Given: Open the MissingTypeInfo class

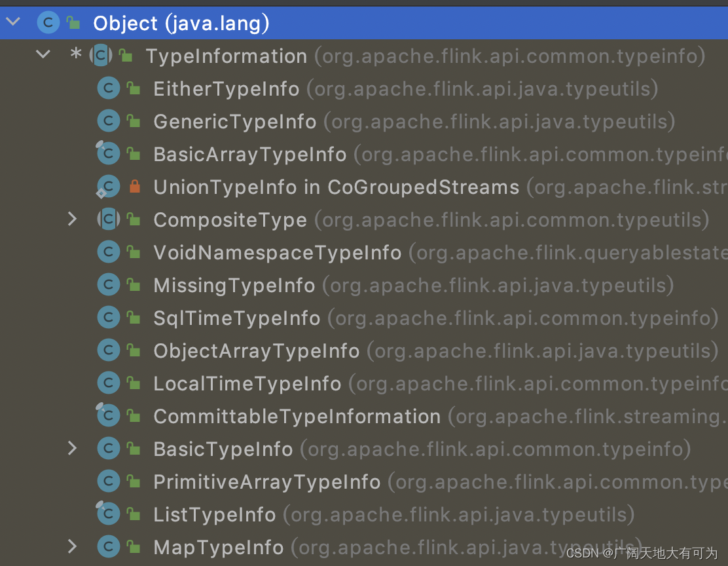Looking at the screenshot, I should [x=233, y=284].
